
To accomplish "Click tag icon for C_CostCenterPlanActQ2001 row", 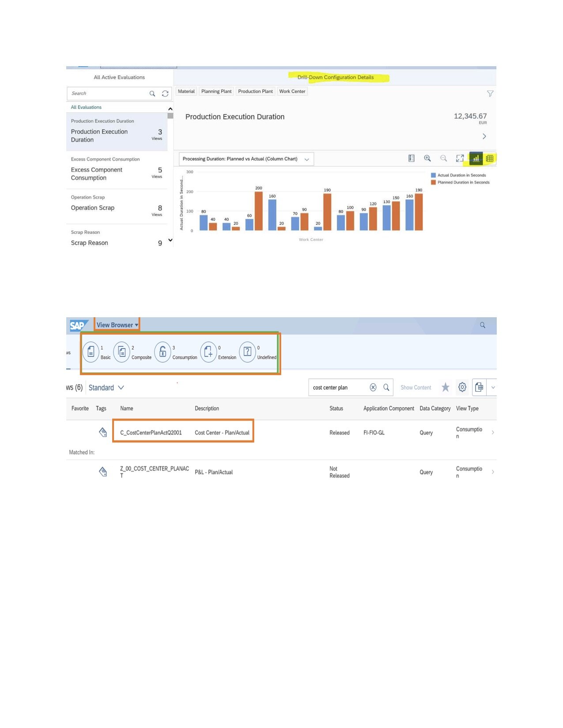I will tap(103, 432).
